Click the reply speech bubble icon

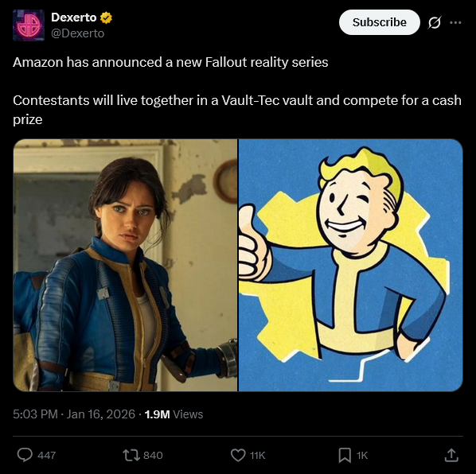coord(25,455)
